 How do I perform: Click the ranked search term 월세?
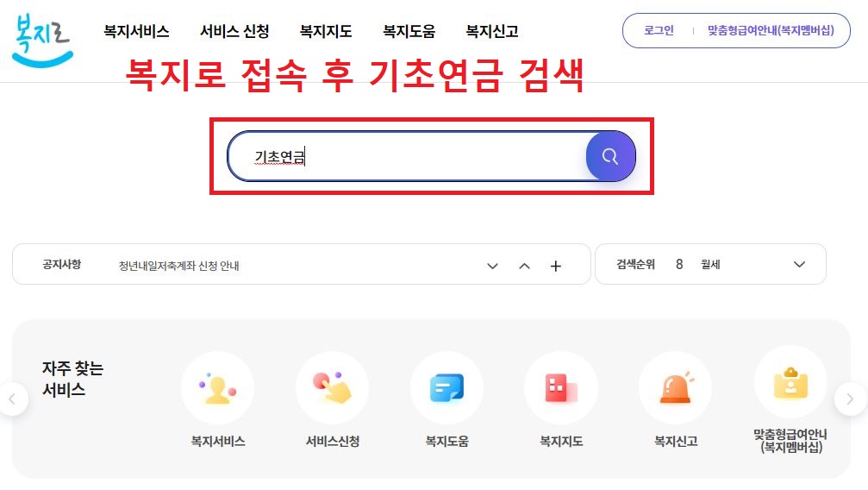click(x=710, y=264)
